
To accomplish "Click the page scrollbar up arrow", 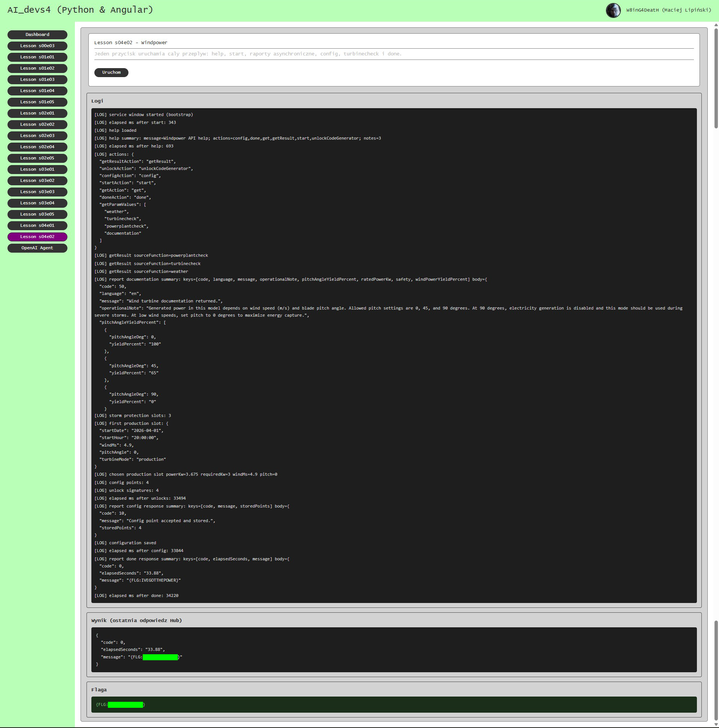I will (x=716, y=25).
